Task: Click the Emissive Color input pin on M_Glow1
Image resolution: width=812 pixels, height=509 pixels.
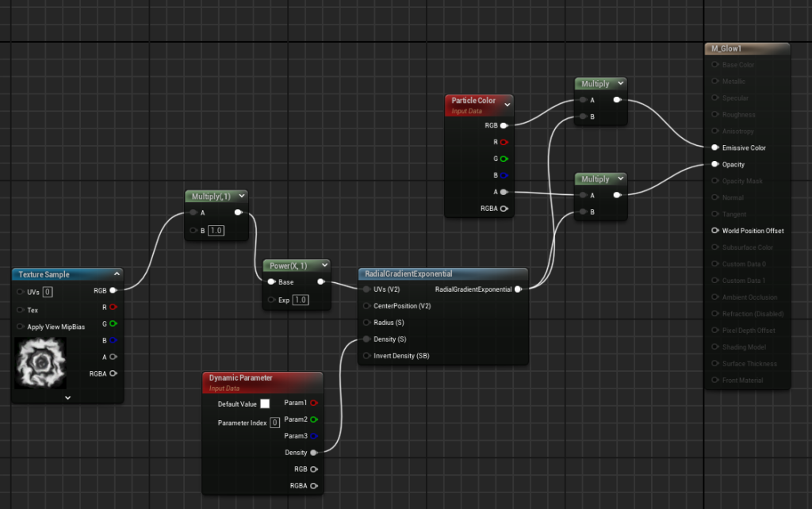Action: tap(715, 147)
